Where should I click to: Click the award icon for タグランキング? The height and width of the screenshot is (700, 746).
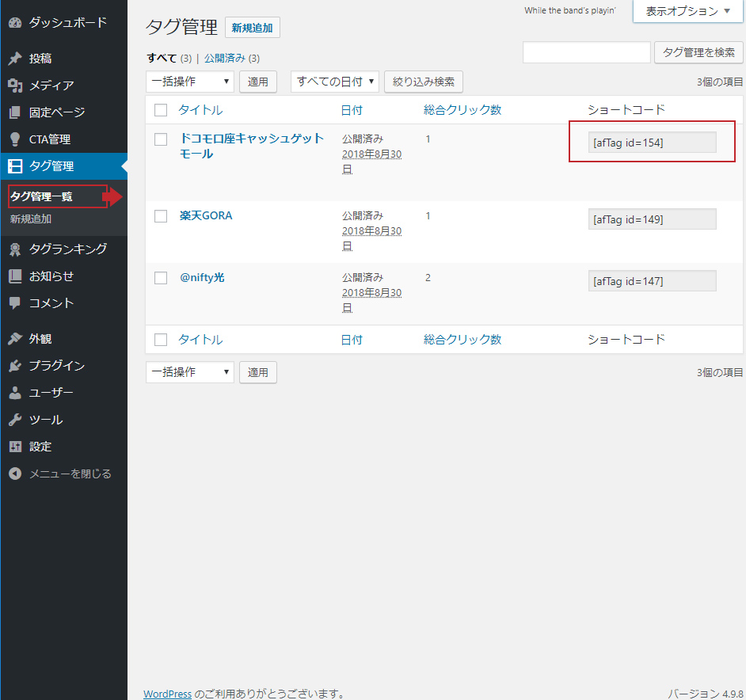(15, 249)
